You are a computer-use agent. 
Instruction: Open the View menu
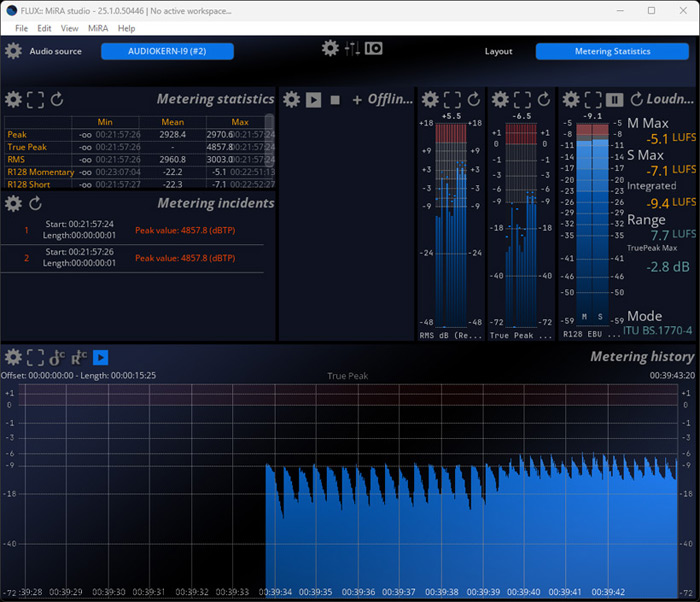pos(70,28)
